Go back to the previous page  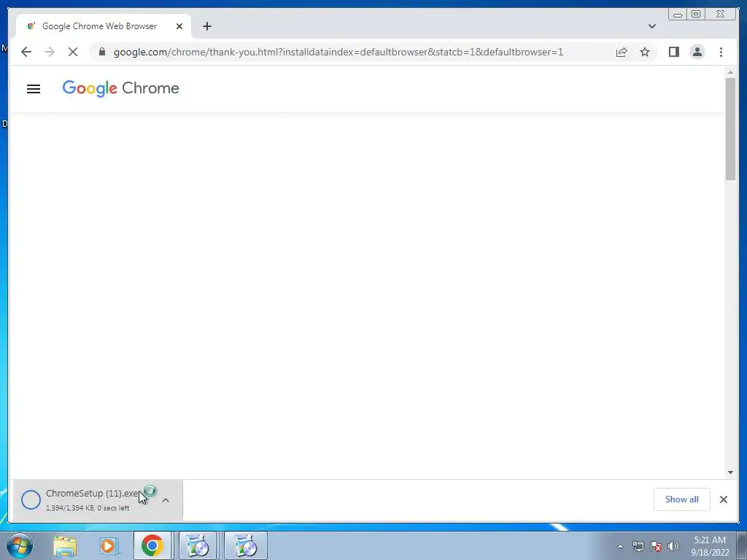[26, 52]
